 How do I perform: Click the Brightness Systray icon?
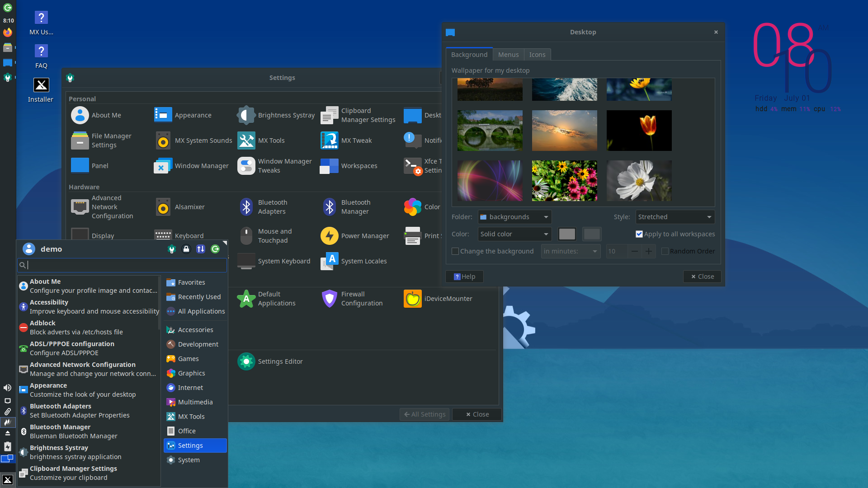point(246,115)
